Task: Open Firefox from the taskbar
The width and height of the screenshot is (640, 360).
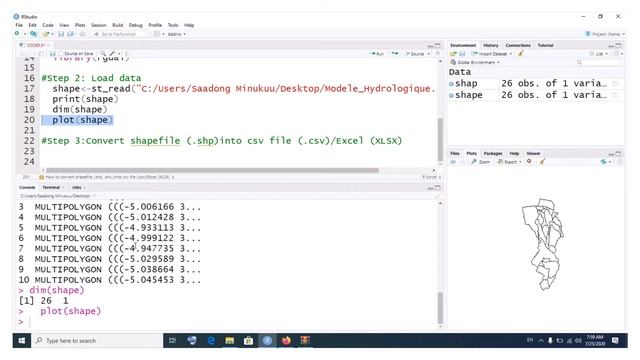Action: [x=286, y=340]
